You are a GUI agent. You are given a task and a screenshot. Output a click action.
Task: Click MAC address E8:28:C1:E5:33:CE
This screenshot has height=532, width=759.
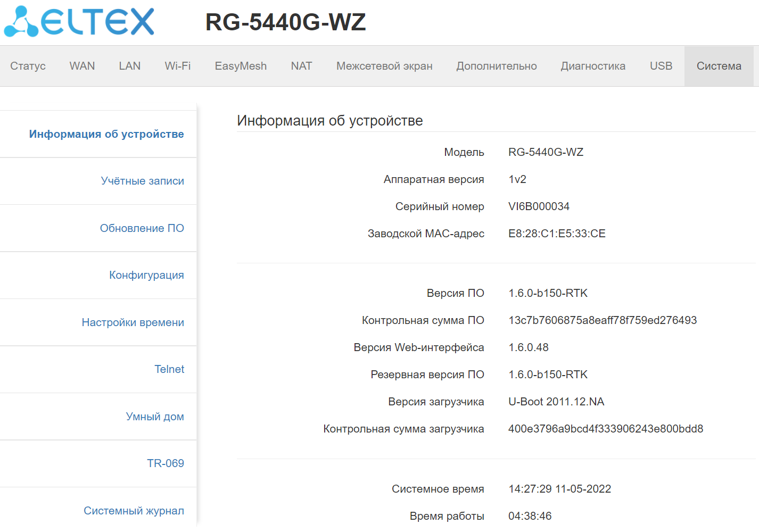point(557,234)
